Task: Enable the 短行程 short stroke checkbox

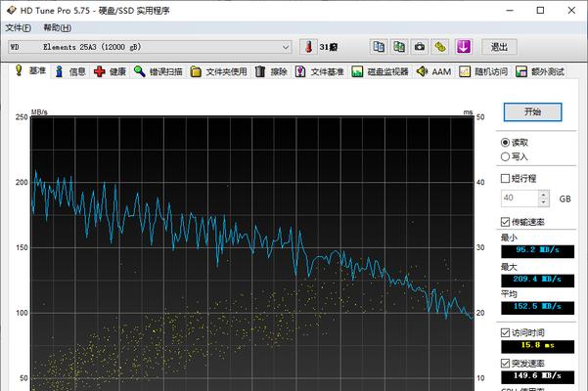Action: pos(519,178)
